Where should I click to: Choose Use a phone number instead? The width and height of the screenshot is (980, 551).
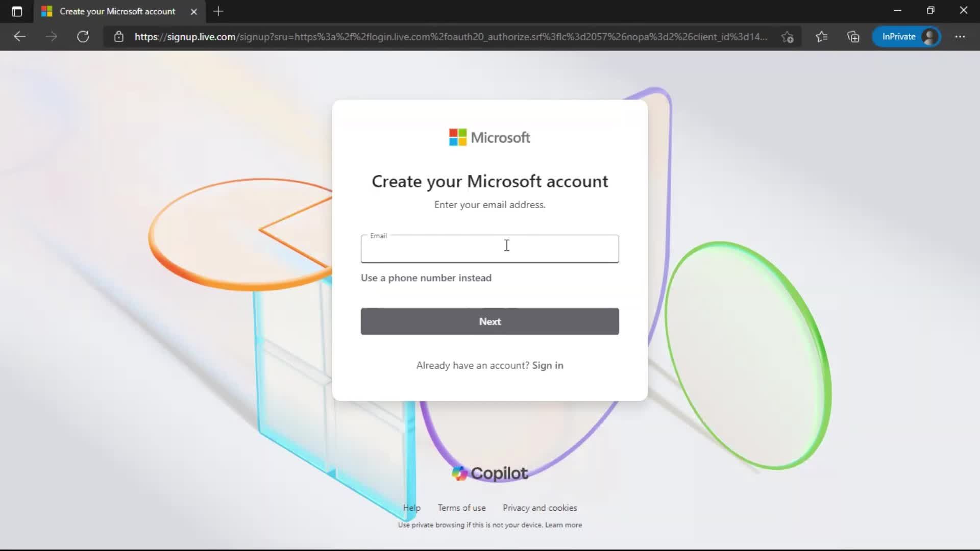tap(426, 278)
